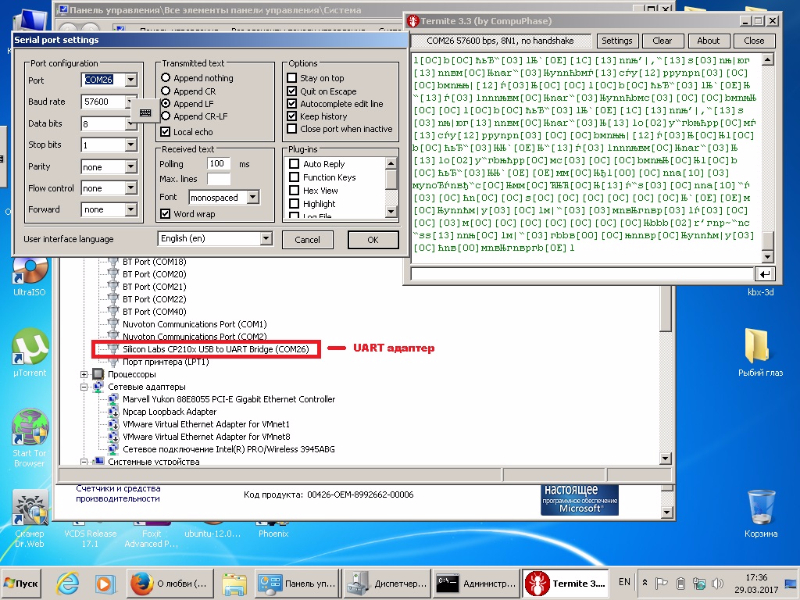The height and width of the screenshot is (600, 800).
Task: Click the on-screen keyboard icon near Baud rate
Action: [145, 112]
